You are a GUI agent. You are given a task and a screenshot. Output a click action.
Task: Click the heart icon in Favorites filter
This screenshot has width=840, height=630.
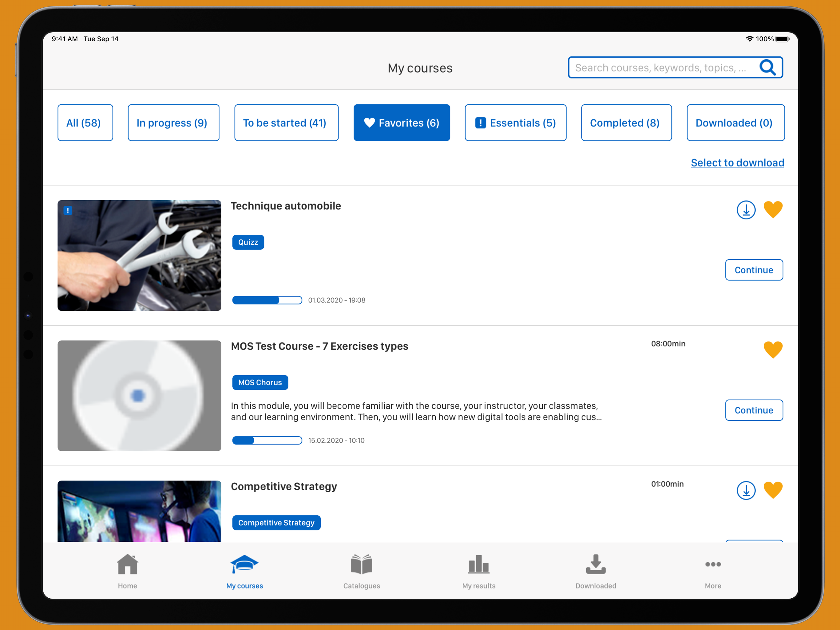point(369,122)
